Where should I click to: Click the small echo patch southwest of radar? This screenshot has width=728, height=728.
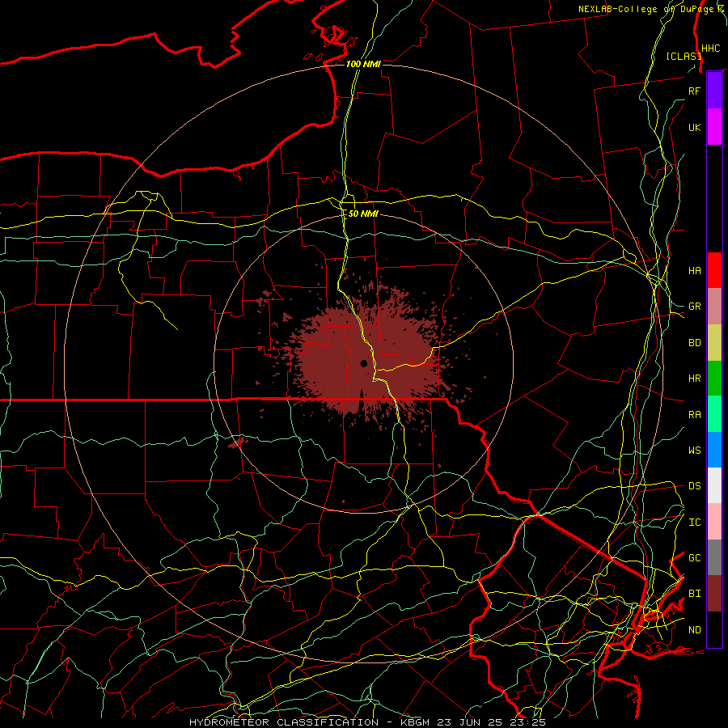(236, 442)
